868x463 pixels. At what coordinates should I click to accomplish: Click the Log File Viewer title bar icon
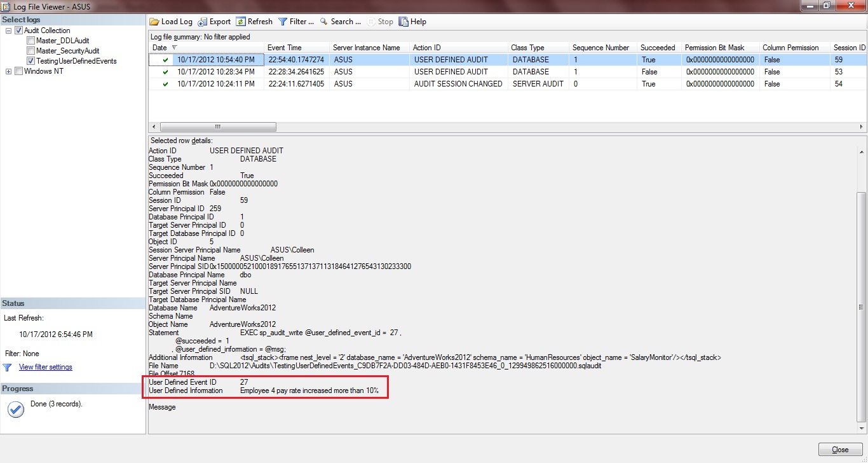pyautogui.click(x=5, y=6)
